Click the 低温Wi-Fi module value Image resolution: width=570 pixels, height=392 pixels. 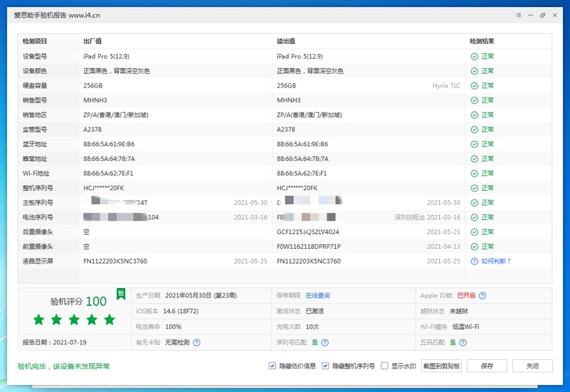pos(466,327)
